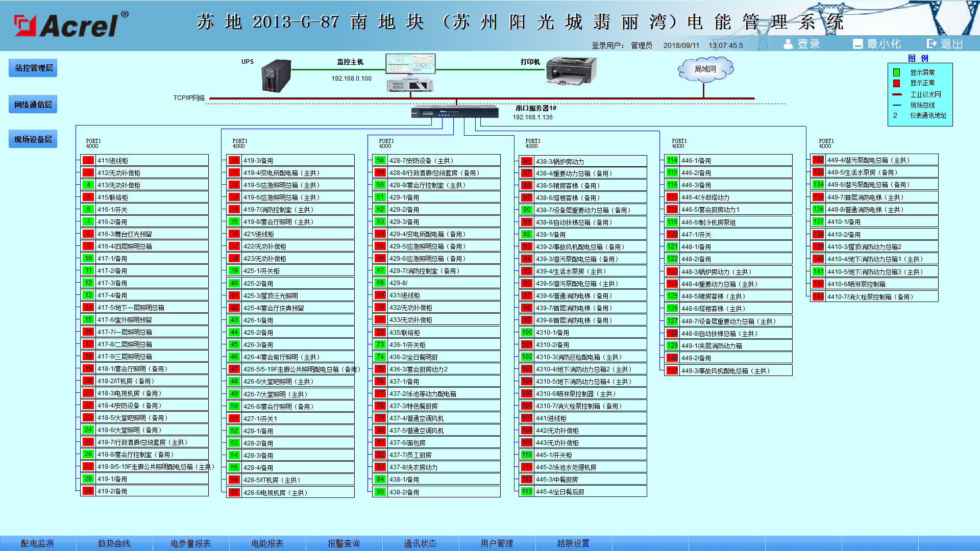Image resolution: width=980 pixels, height=551 pixels.
Task: Go to the 越限设置 tab
Action: point(574,543)
